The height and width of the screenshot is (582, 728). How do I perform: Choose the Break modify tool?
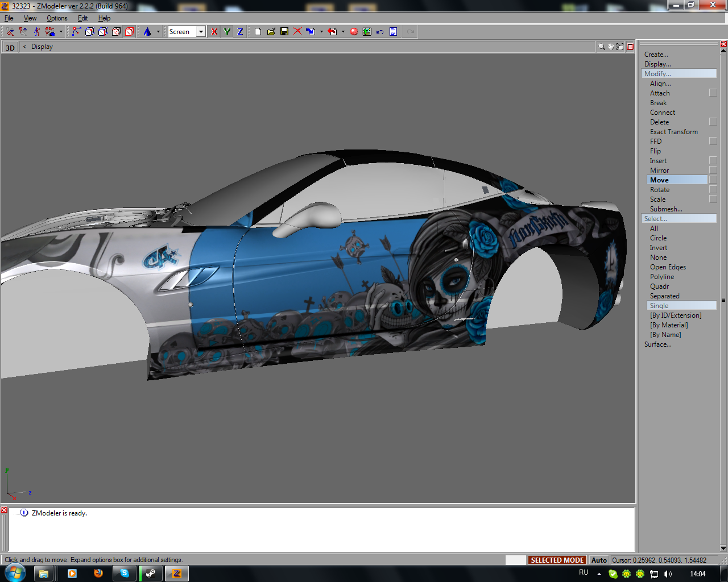tap(659, 103)
